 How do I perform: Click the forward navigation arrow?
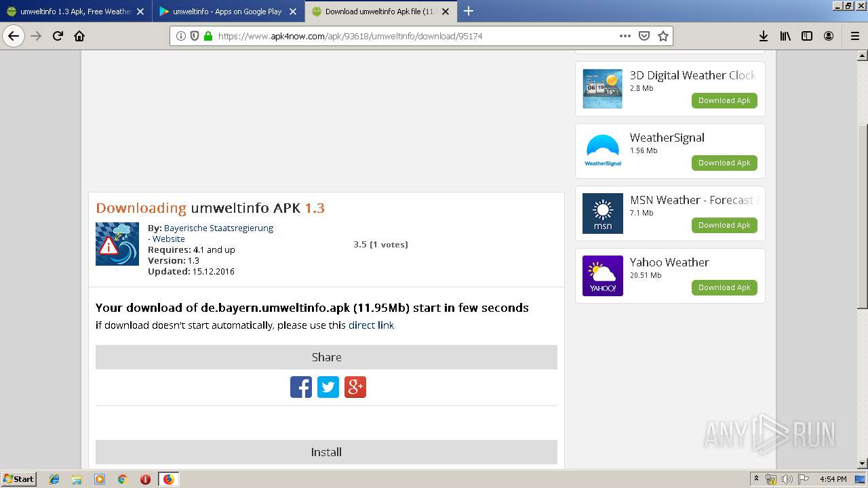pos(36,36)
